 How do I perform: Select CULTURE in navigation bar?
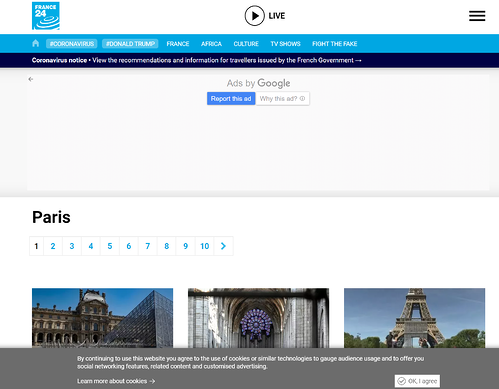point(246,44)
